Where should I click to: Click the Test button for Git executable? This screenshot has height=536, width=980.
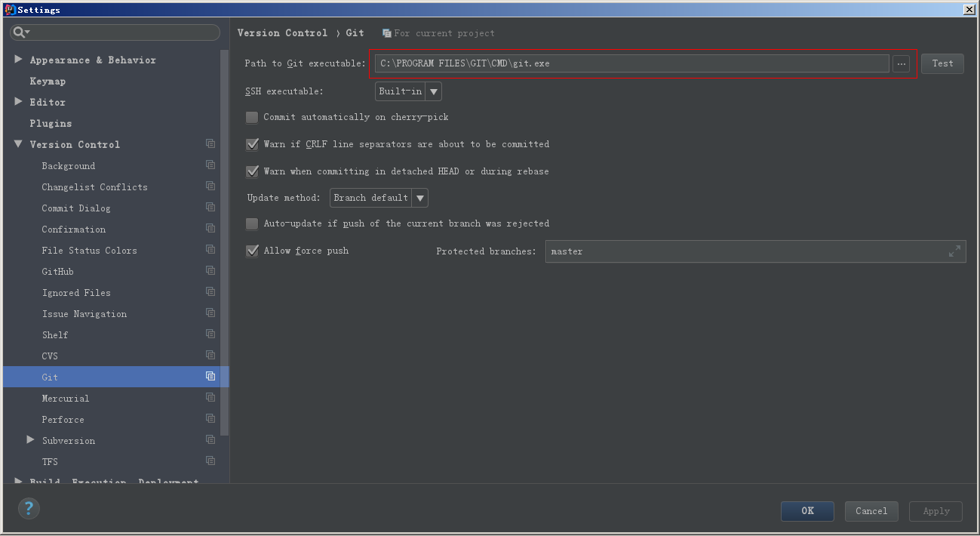pos(942,63)
